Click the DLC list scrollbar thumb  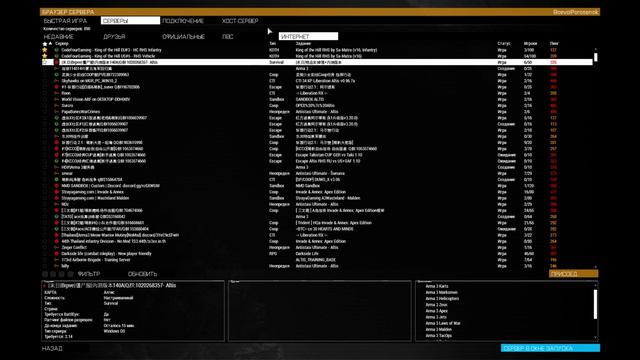coord(596,304)
